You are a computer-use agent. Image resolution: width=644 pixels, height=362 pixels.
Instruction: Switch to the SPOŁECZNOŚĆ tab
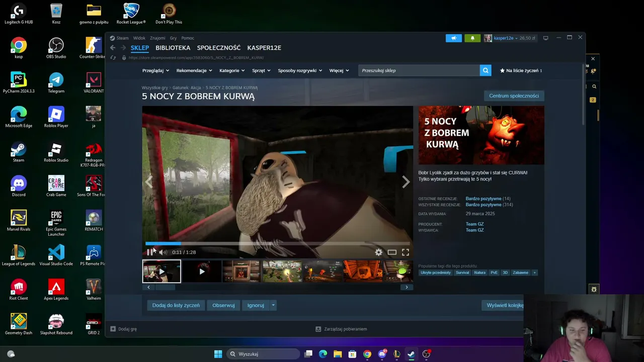(x=219, y=48)
